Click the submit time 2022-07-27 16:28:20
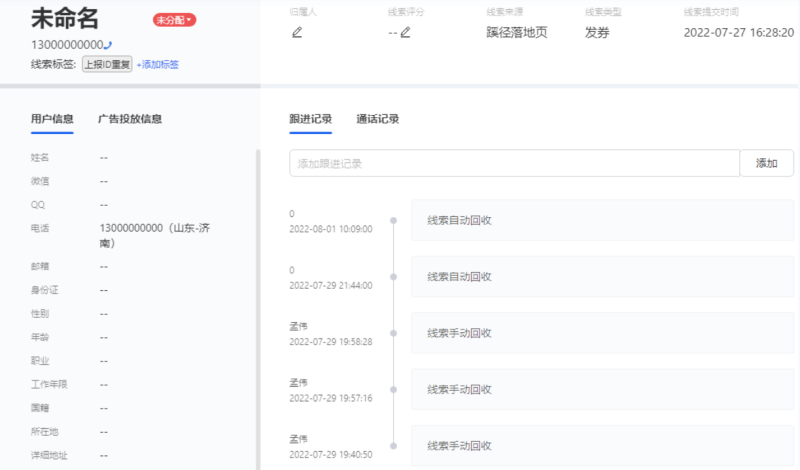The width and height of the screenshot is (800, 470). (x=739, y=33)
